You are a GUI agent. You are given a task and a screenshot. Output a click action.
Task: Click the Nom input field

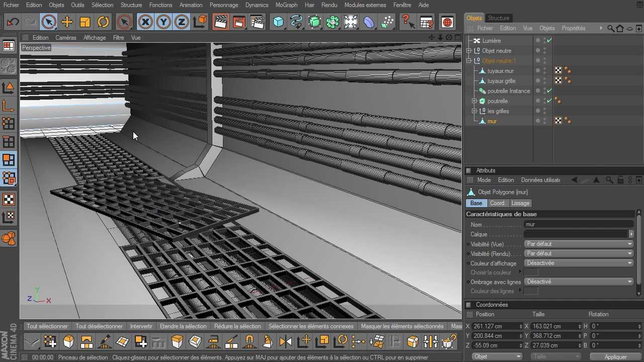579,225
